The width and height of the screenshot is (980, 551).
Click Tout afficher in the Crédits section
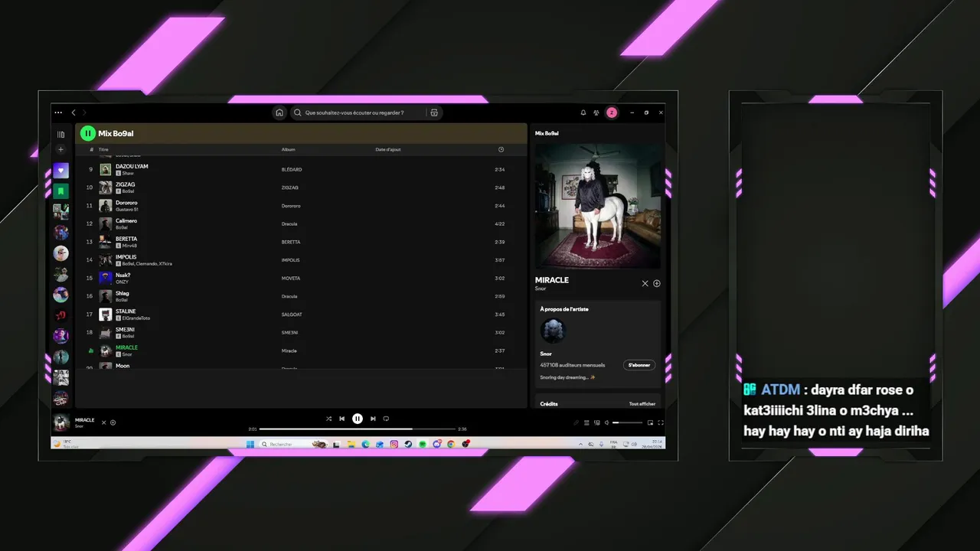(x=642, y=403)
